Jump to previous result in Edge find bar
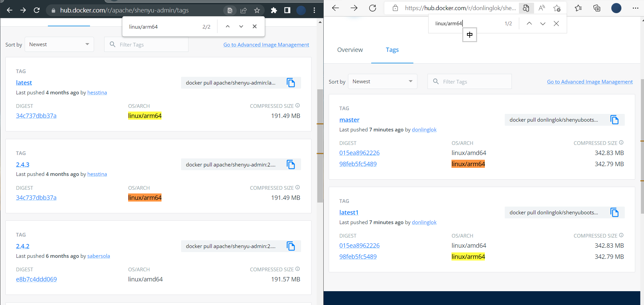This screenshot has height=305, width=644. coord(529,23)
